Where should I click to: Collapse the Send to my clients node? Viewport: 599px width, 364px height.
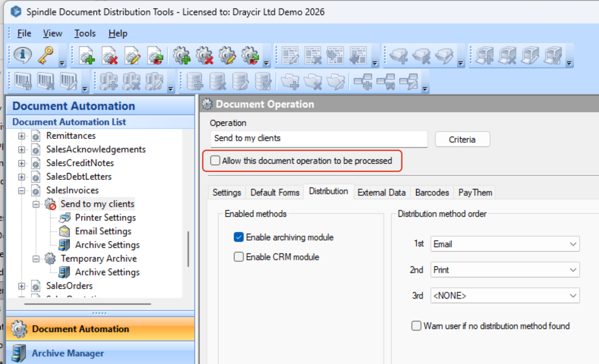(x=36, y=204)
